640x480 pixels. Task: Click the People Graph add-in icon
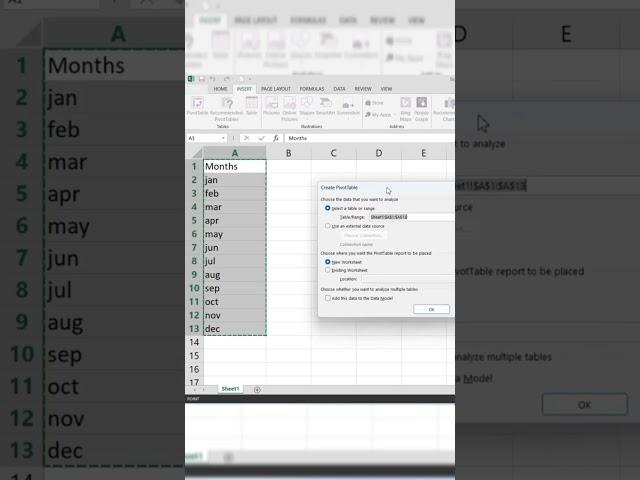422,109
